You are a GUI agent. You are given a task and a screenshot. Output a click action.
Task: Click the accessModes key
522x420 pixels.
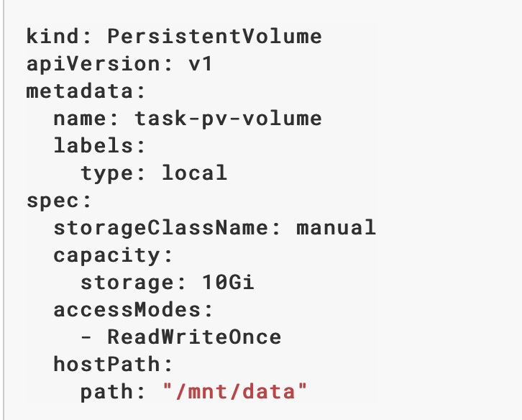(x=127, y=310)
